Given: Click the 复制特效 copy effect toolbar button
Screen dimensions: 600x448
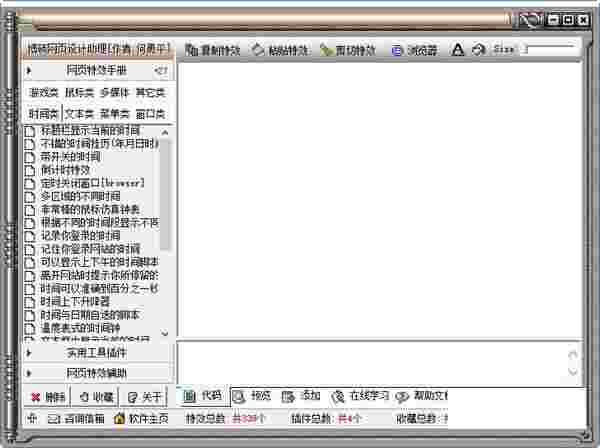Looking at the screenshot, I should [212, 50].
